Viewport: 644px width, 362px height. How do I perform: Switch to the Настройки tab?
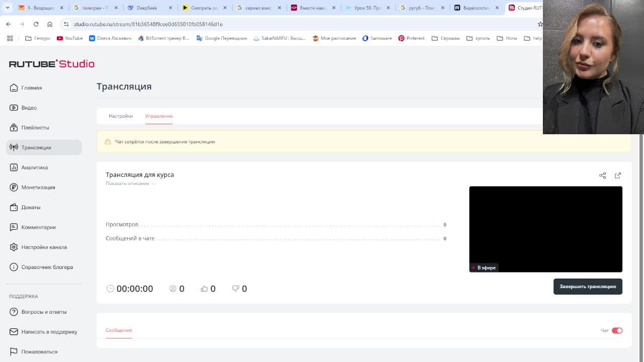point(121,116)
